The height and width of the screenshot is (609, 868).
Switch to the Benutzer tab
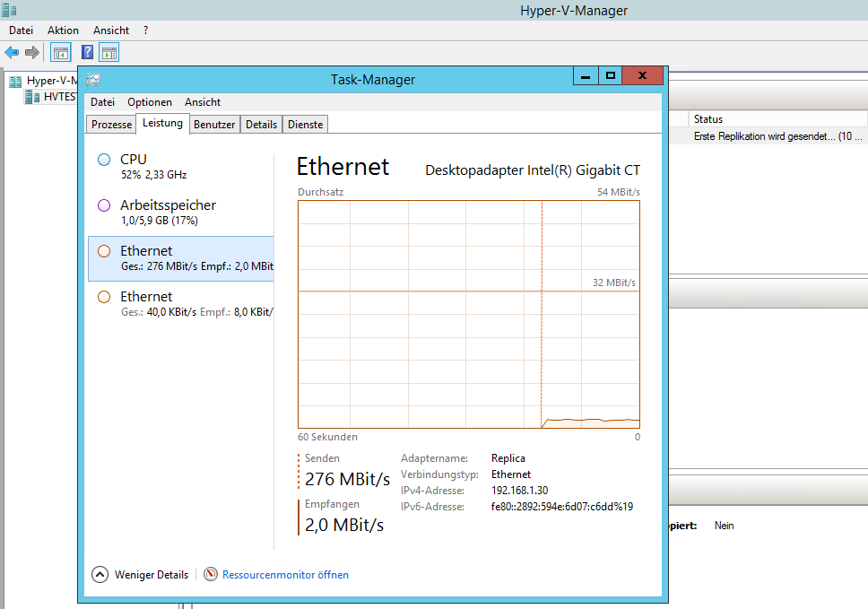pos(214,125)
